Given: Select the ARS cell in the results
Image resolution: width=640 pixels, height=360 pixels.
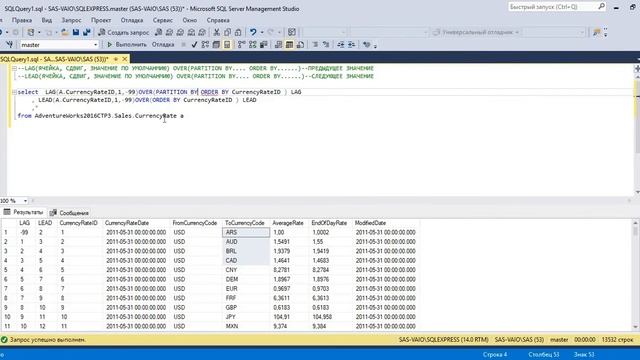Looking at the screenshot, I should pyautogui.click(x=246, y=232).
